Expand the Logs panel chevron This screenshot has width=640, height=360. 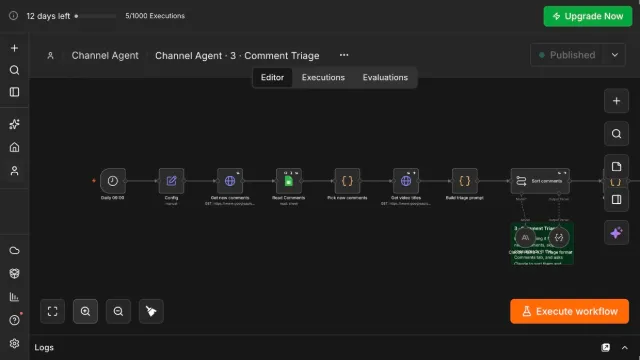click(624, 348)
